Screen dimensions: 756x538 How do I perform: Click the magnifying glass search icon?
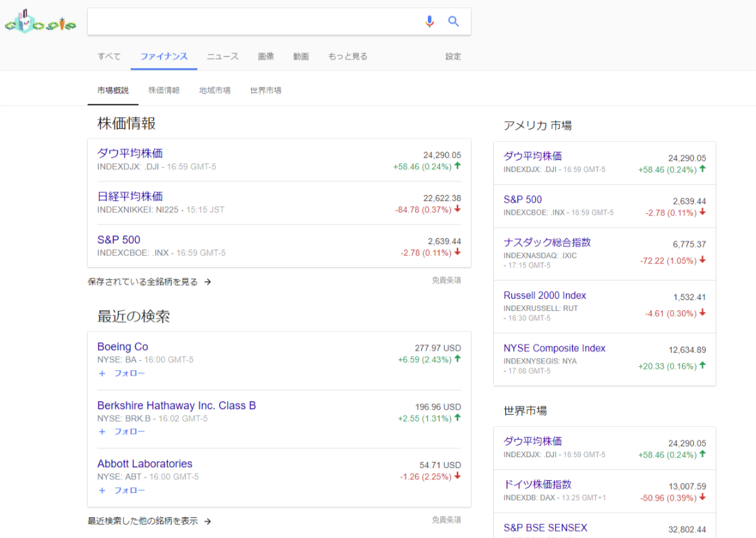pyautogui.click(x=453, y=21)
